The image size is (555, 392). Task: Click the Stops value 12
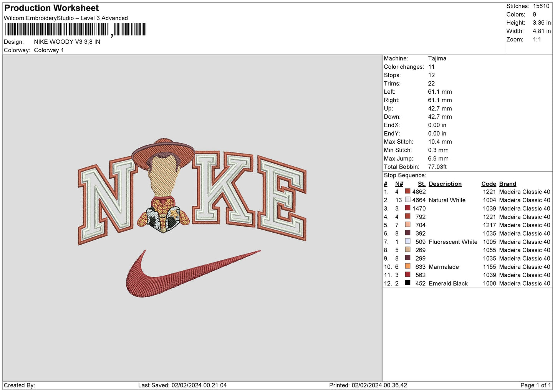point(432,75)
